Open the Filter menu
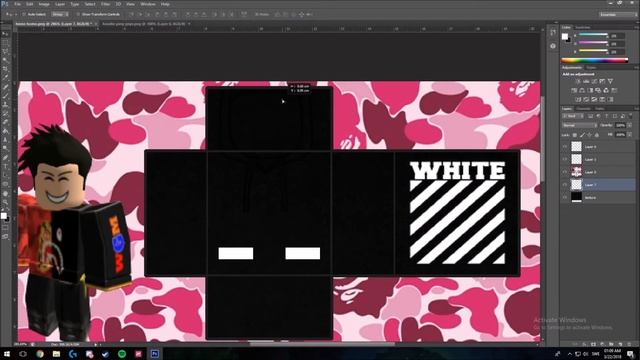The width and height of the screenshot is (640, 360). coord(105,4)
